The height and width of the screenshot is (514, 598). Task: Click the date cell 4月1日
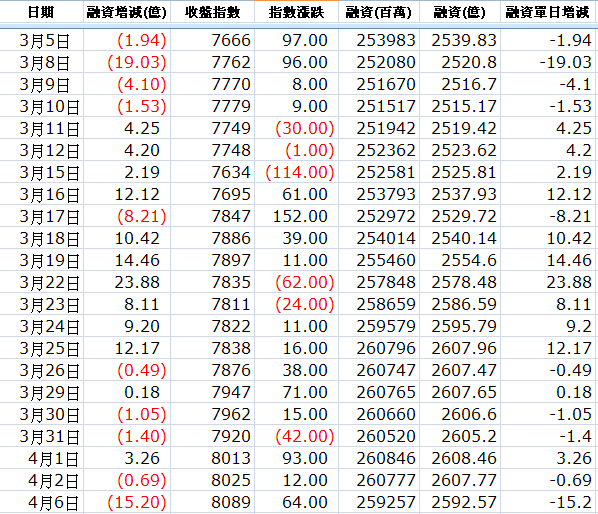pyautogui.click(x=41, y=458)
